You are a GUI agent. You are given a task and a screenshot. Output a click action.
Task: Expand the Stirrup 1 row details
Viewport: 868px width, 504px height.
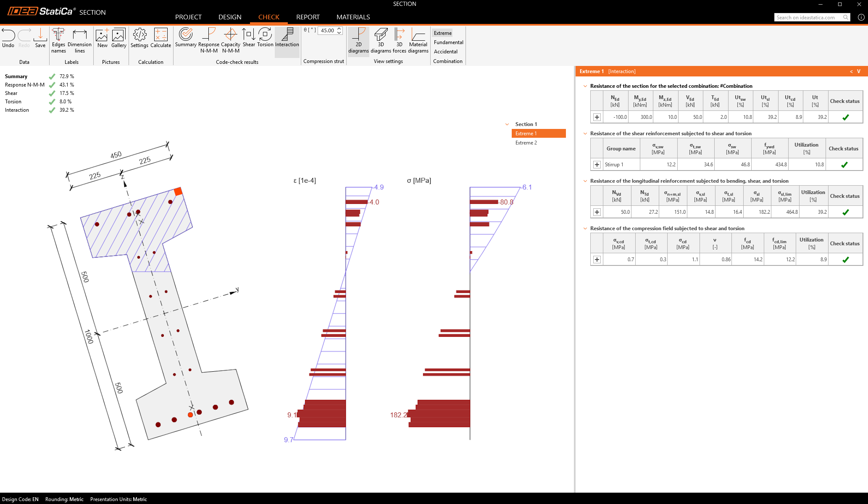coord(597,165)
